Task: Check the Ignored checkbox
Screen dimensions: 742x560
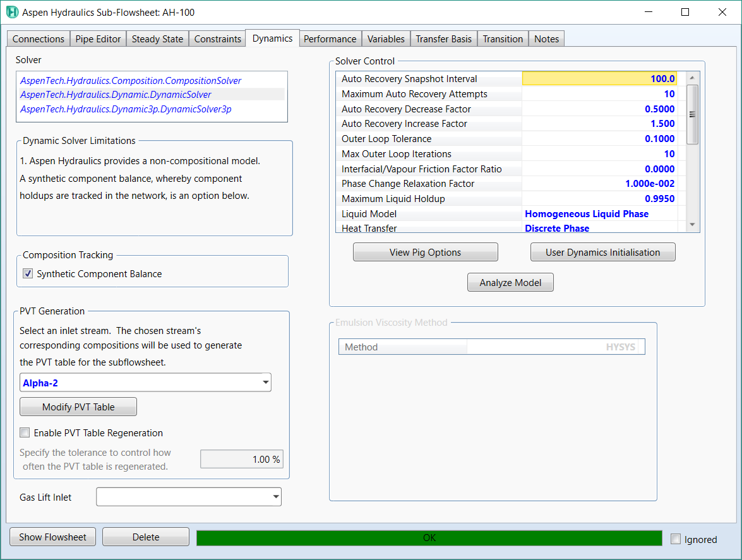Action: [676, 540]
